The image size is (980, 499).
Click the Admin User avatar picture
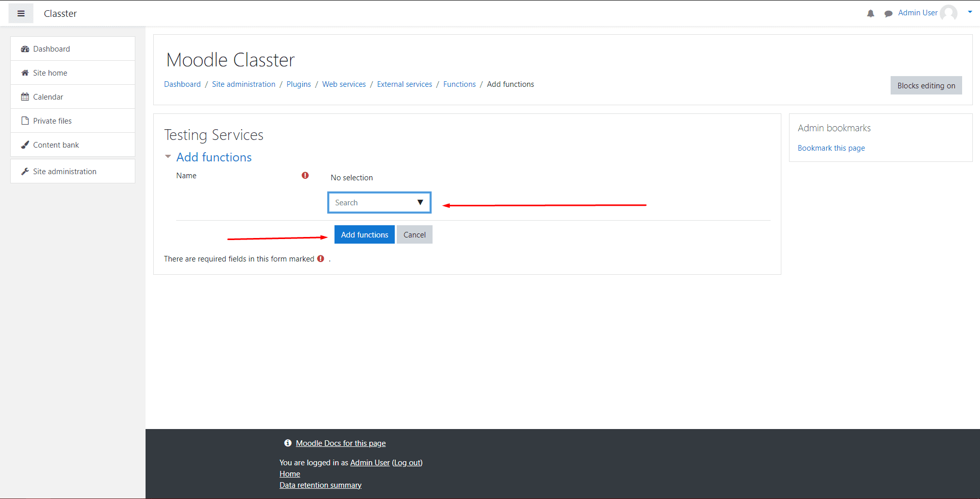point(949,13)
